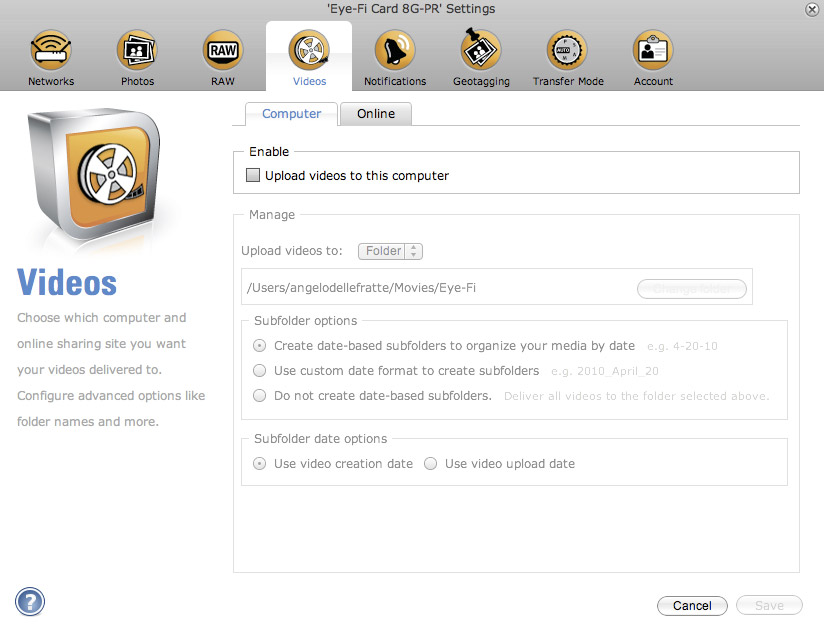Open the Folder destination dropdown
The width and height of the screenshot is (824, 625).
[390, 251]
